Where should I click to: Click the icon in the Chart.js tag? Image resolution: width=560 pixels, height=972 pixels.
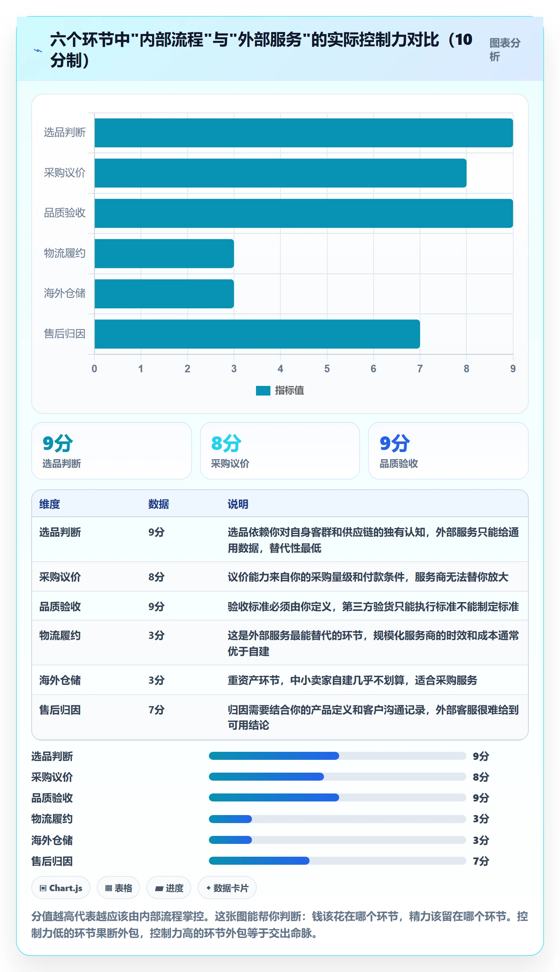point(43,888)
